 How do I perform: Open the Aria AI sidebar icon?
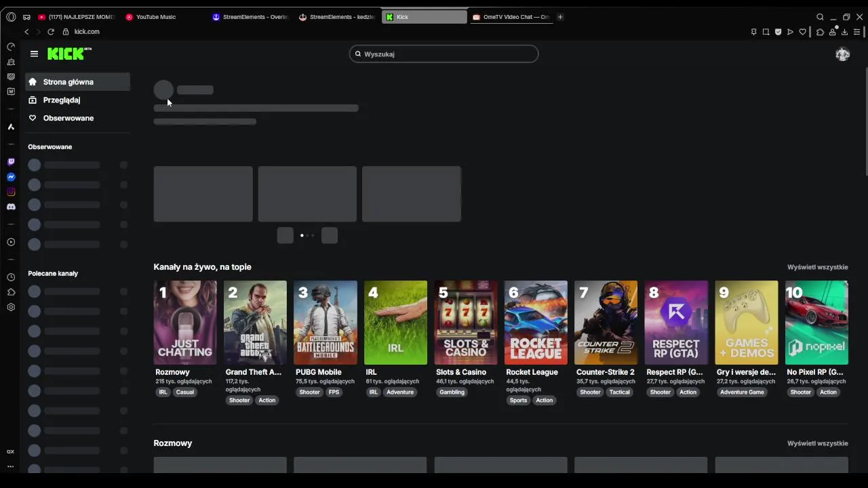coord(11,127)
